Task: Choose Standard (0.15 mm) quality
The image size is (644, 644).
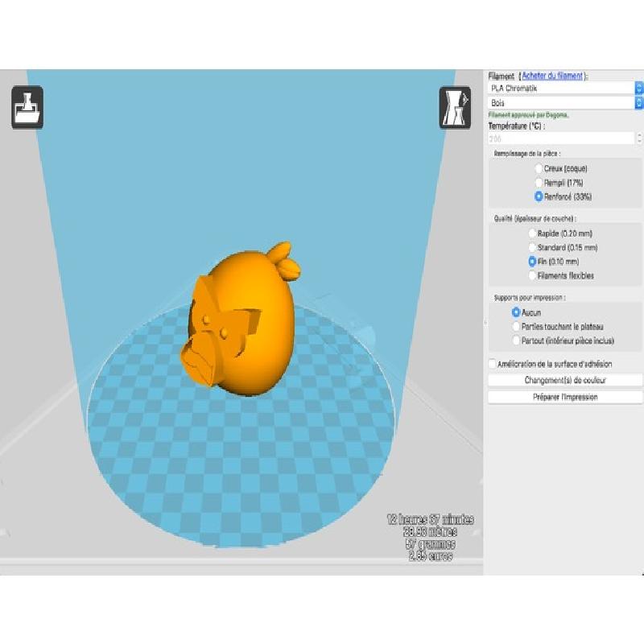Action: click(x=563, y=247)
